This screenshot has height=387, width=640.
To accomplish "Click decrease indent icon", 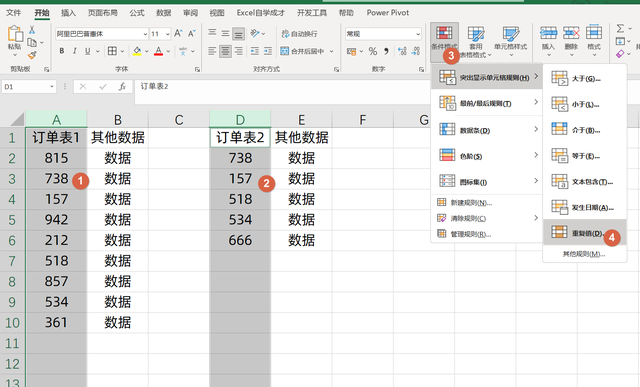I will (255, 51).
